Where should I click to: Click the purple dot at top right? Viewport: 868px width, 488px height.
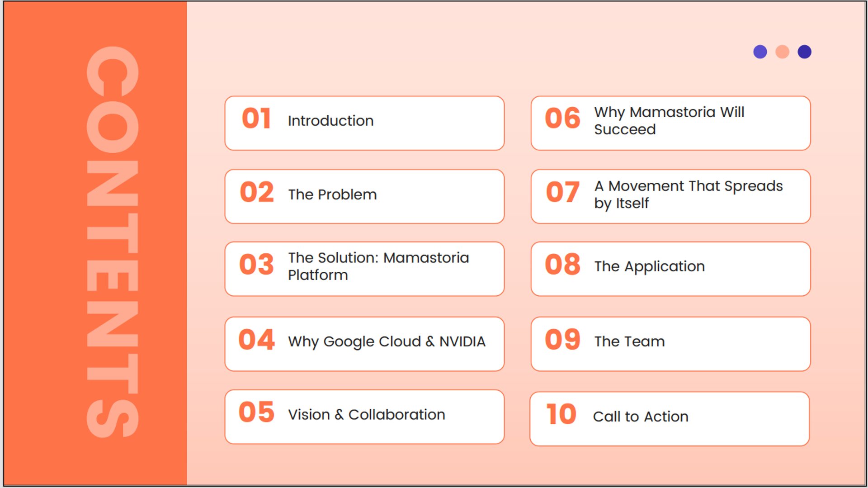(x=760, y=52)
